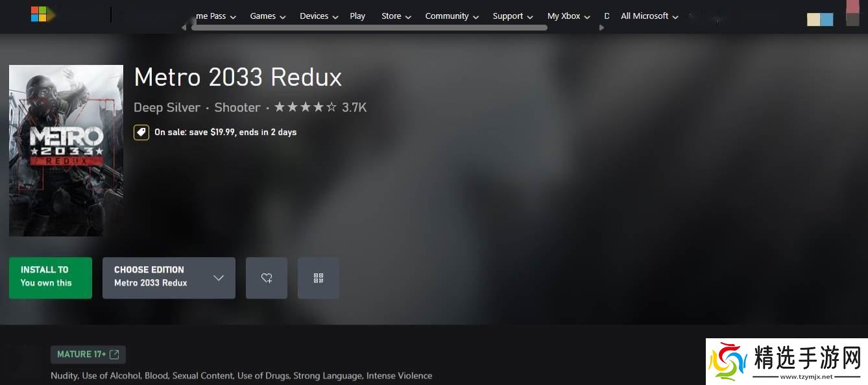Open the Community menu item
The image size is (868, 385).
[x=452, y=16]
